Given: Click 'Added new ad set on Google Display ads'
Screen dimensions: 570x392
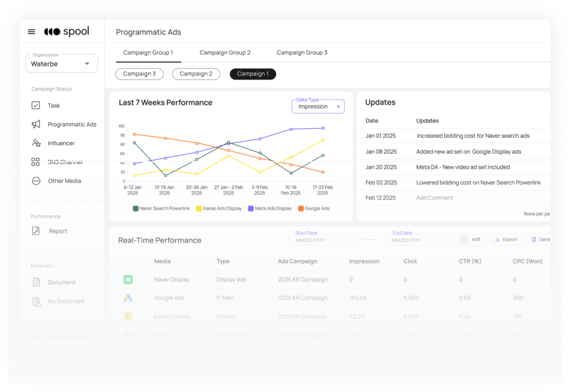Looking at the screenshot, I should (x=469, y=152).
